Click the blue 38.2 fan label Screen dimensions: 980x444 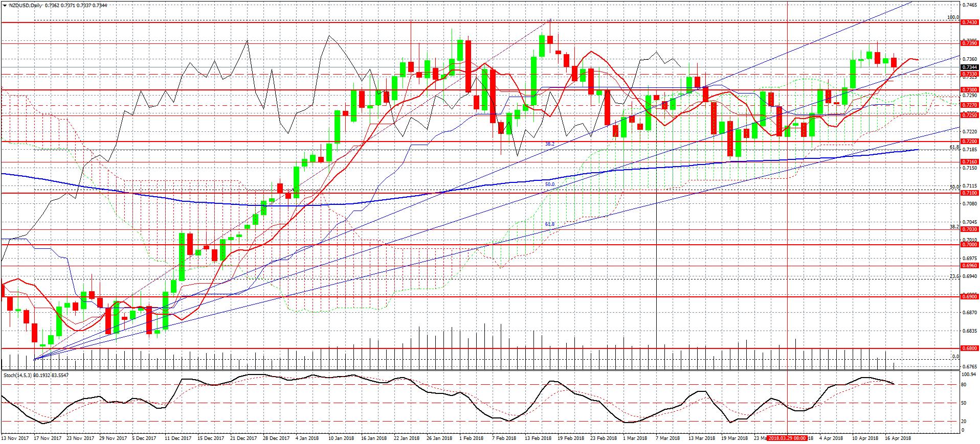[x=550, y=144]
